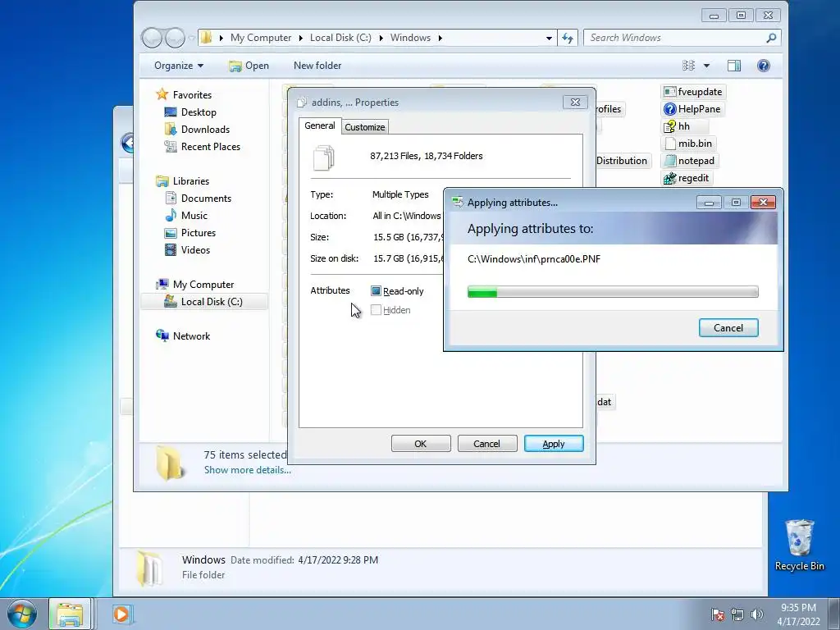
Task: Click My Computer in address breadcrumb
Action: [261, 38]
